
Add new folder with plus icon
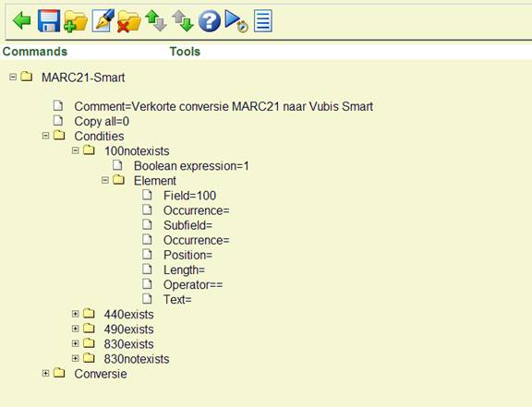[x=76, y=21]
